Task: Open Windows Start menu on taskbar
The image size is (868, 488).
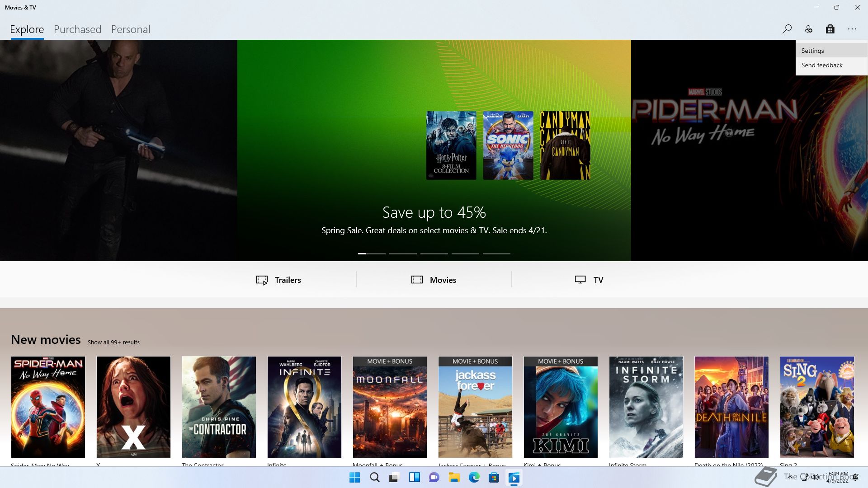Action: coord(355,478)
